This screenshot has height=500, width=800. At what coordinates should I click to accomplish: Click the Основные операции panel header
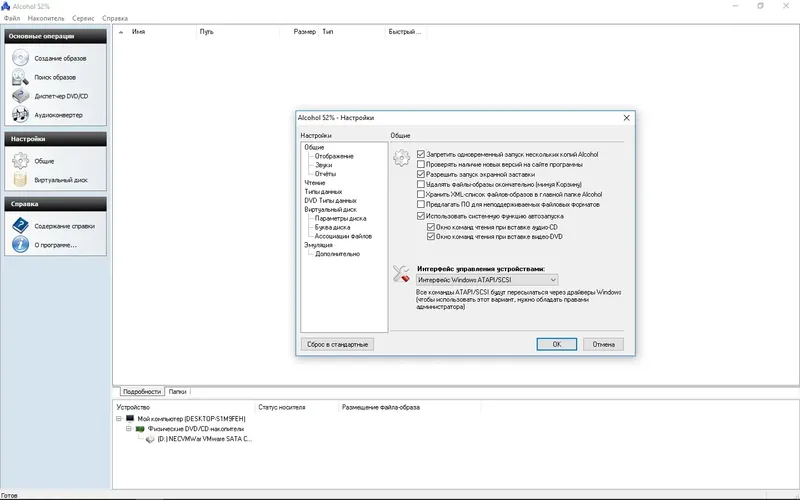[x=56, y=36]
